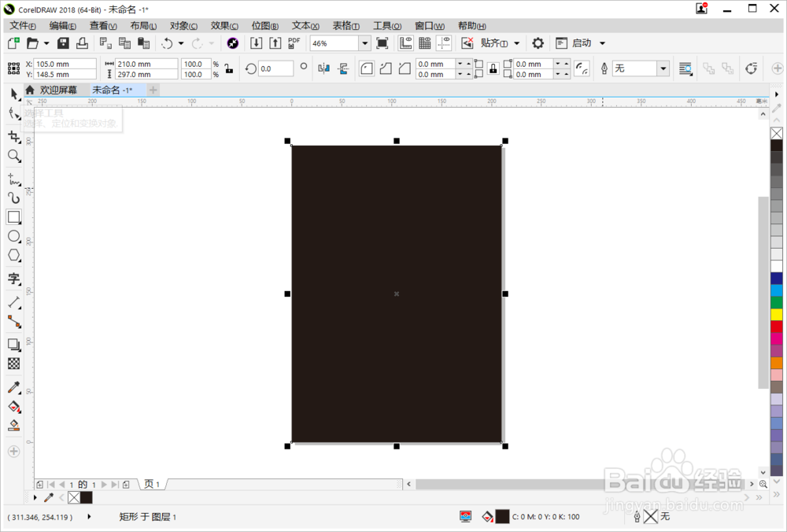Click the Snap To button
787x532 pixels.
click(x=494, y=43)
